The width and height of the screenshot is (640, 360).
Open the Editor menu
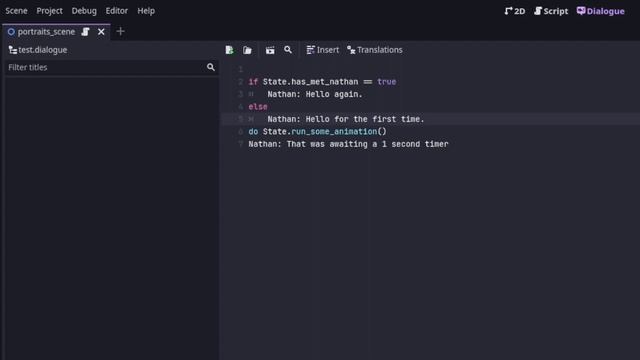tap(117, 11)
